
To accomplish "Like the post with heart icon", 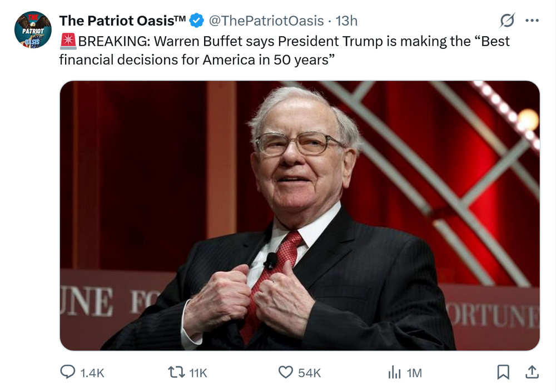I will coord(285,372).
